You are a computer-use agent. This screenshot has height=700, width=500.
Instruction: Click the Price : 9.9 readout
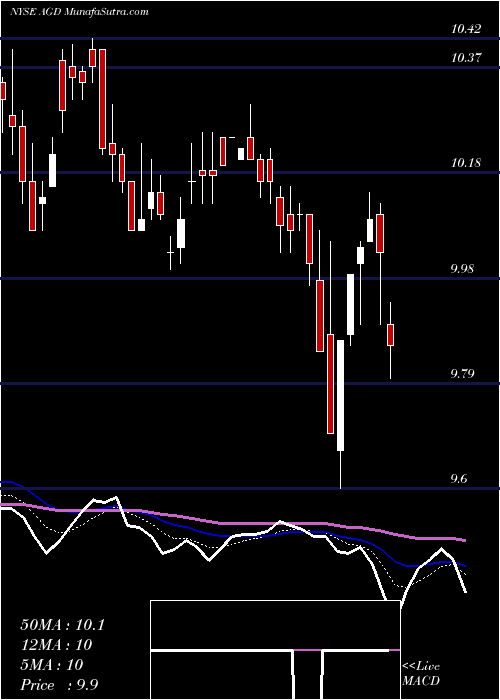(x=59, y=684)
